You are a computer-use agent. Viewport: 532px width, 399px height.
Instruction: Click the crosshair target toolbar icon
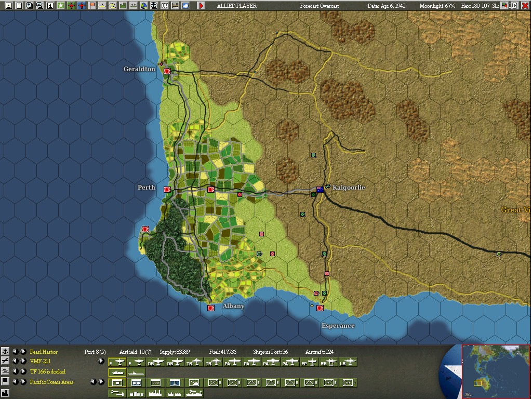(154, 5)
